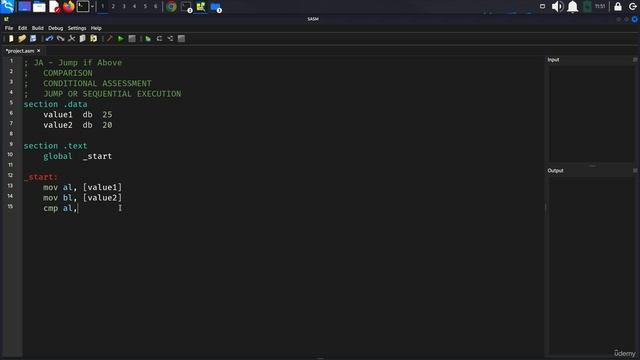Cut selection using the scissors icon
Image resolution: width=640 pixels, height=360 pixels.
point(71,39)
